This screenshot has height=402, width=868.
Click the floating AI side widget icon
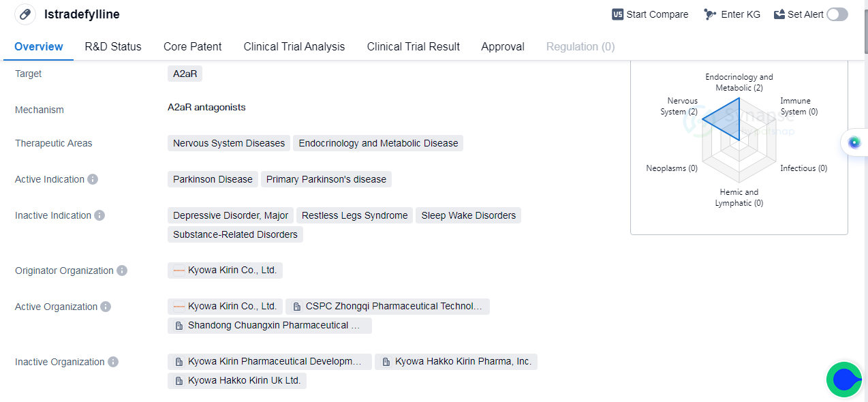854,142
